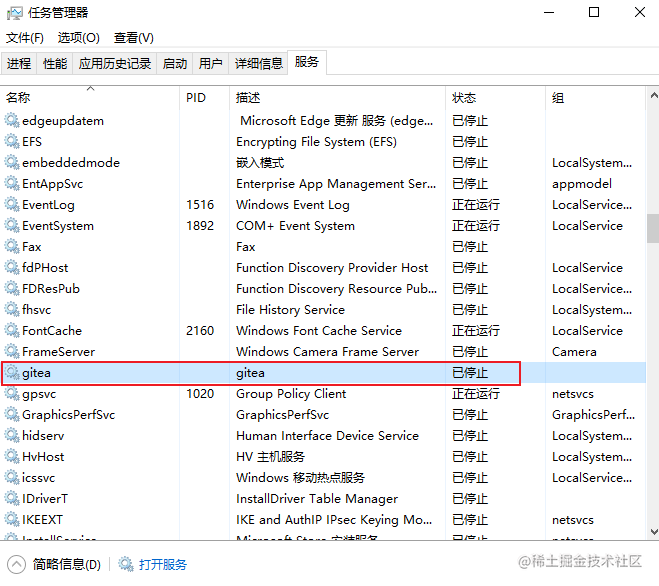Open the 文件(F) menu

pyautogui.click(x=25, y=38)
